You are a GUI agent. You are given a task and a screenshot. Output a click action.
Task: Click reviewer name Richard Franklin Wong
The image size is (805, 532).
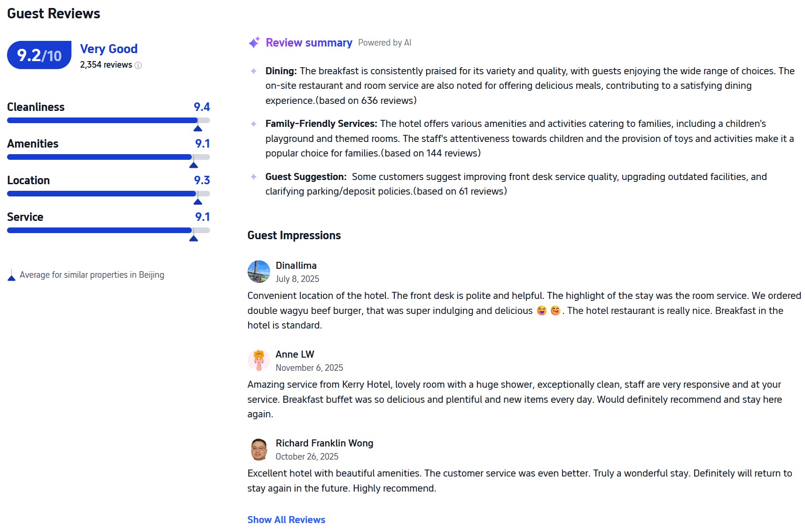pyautogui.click(x=324, y=443)
